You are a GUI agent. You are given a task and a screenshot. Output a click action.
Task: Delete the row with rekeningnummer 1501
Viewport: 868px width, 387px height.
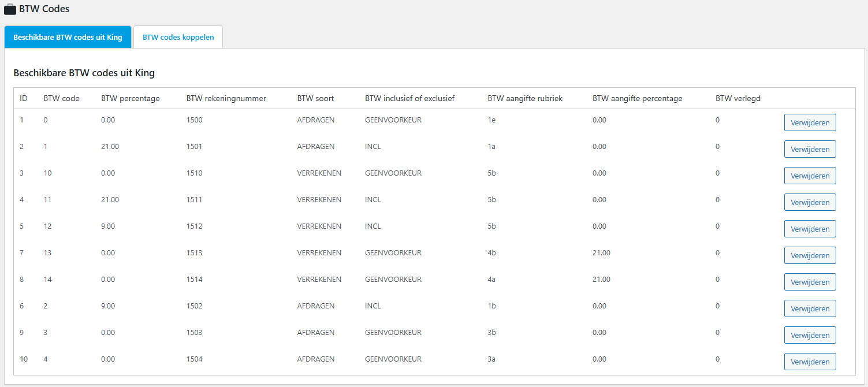click(810, 149)
